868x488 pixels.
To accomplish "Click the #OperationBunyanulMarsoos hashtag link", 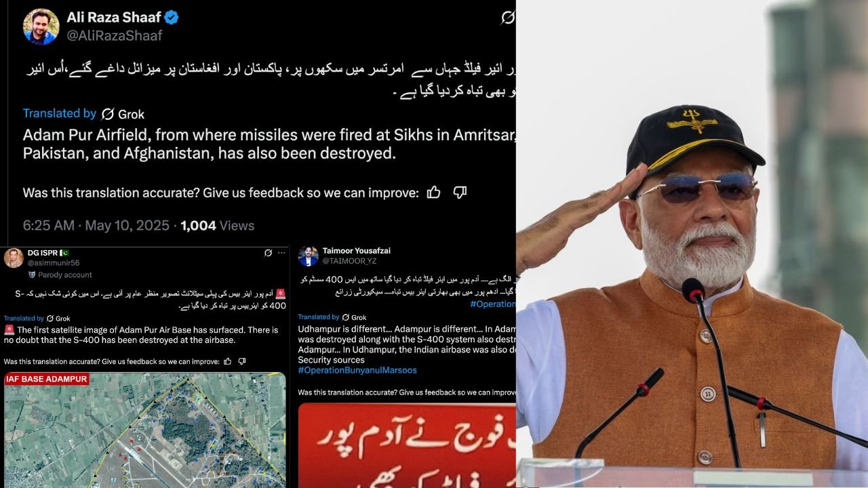I will point(357,370).
